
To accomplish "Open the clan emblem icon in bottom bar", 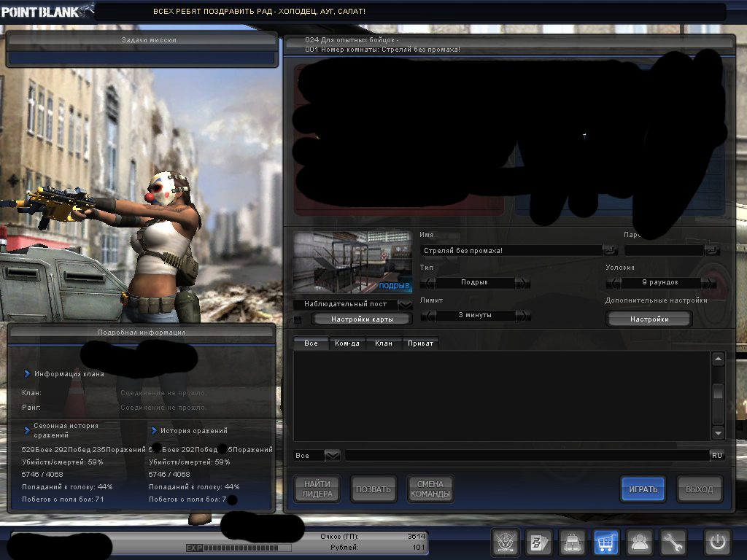I will point(505,542).
